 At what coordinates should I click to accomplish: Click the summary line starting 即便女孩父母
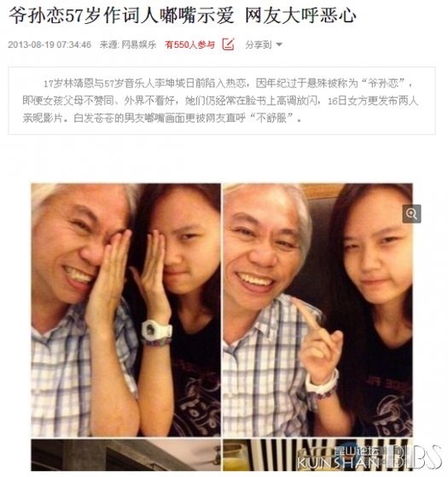click(220, 101)
